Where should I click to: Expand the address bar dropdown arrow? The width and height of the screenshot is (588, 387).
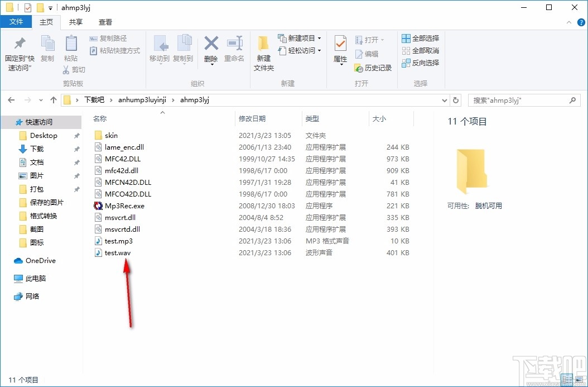445,101
